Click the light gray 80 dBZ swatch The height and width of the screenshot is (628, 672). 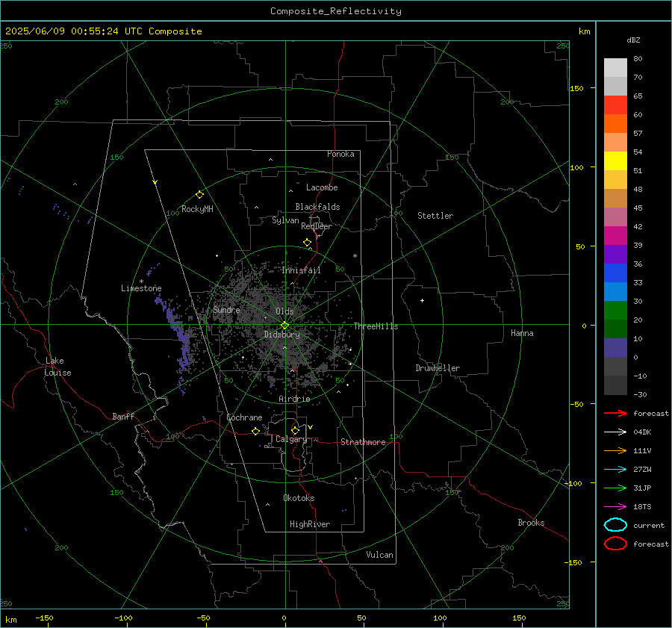[x=615, y=68]
